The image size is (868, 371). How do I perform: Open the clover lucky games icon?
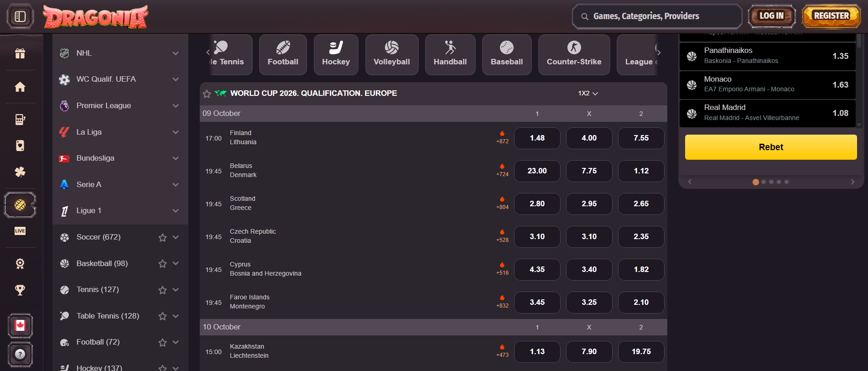[x=20, y=172]
